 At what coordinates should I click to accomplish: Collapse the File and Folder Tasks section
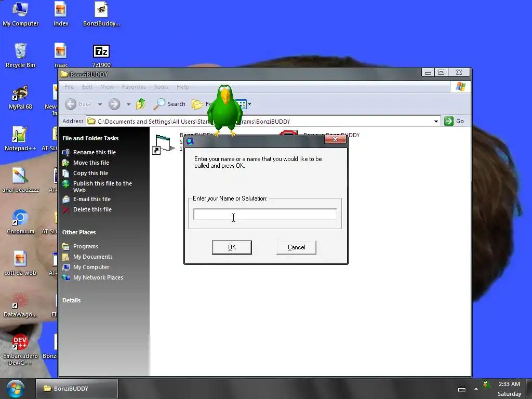(90, 138)
